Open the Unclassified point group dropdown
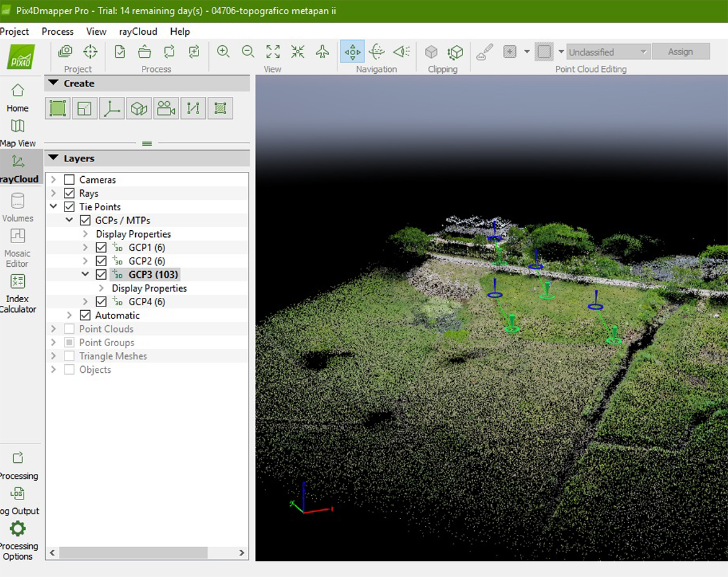Image resolution: width=728 pixels, height=577 pixels. click(x=607, y=52)
